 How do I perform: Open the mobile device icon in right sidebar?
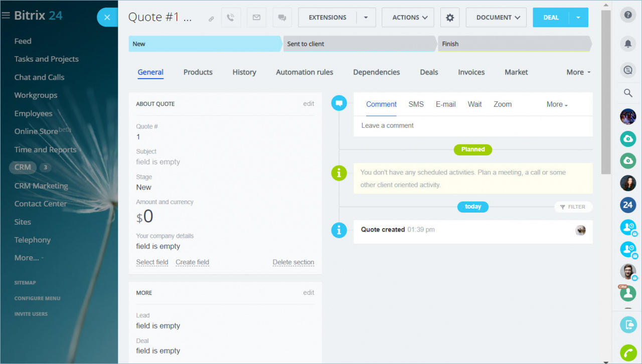(x=628, y=325)
